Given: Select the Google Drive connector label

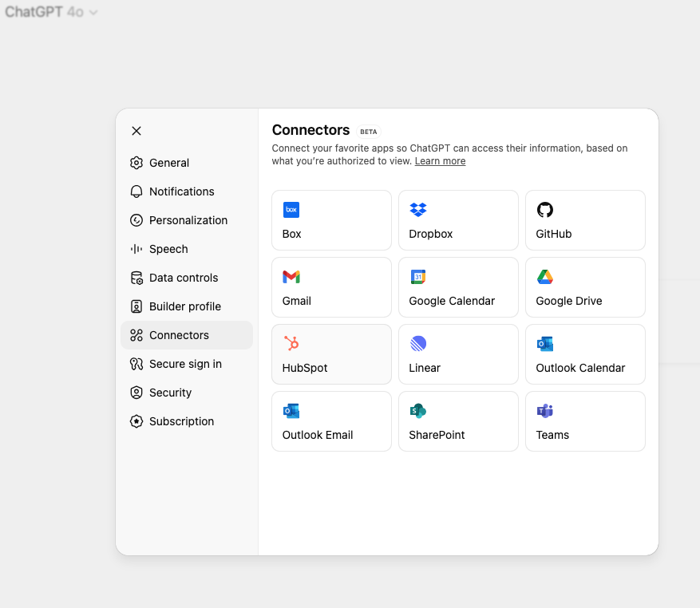Looking at the screenshot, I should click(569, 301).
